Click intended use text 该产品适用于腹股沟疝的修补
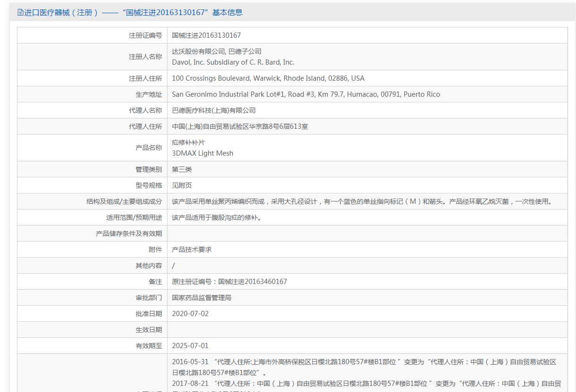The width and height of the screenshot is (576, 392). click(217, 217)
